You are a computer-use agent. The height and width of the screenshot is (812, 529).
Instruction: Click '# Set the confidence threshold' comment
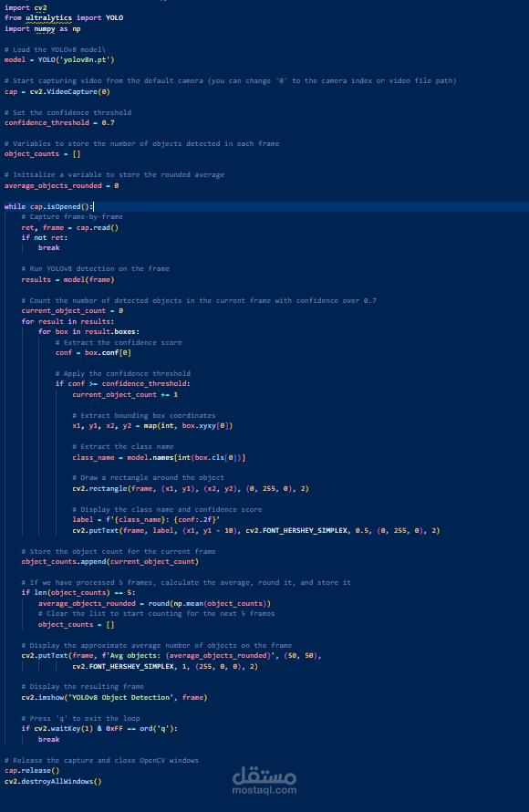(67, 112)
